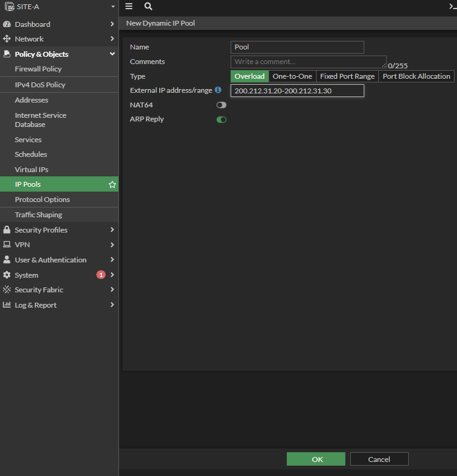Click the search magnifier icon
This screenshot has height=476, width=457.
(x=148, y=6)
